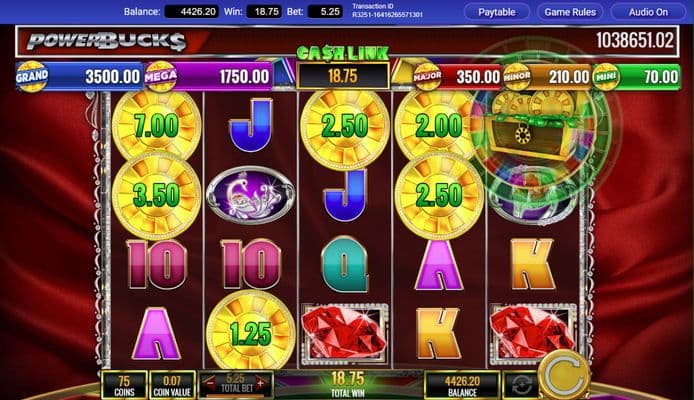Click the GRAND jackpot badge
694x400 pixels.
(32, 77)
